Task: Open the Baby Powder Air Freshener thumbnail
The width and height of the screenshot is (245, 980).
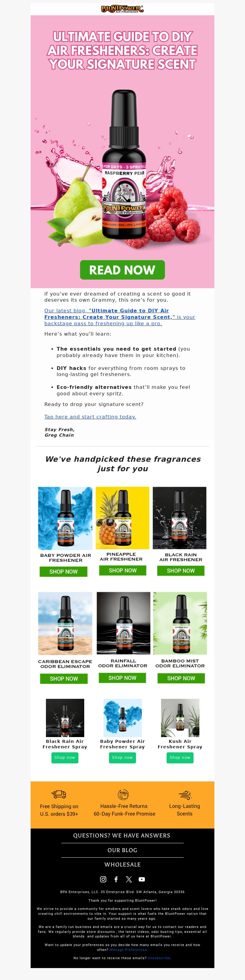Action: coord(65,518)
